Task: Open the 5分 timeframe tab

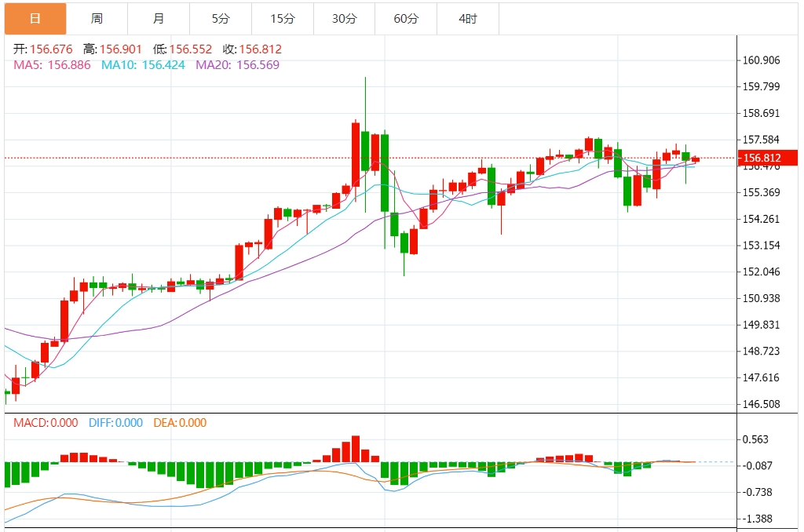Action: (x=221, y=19)
